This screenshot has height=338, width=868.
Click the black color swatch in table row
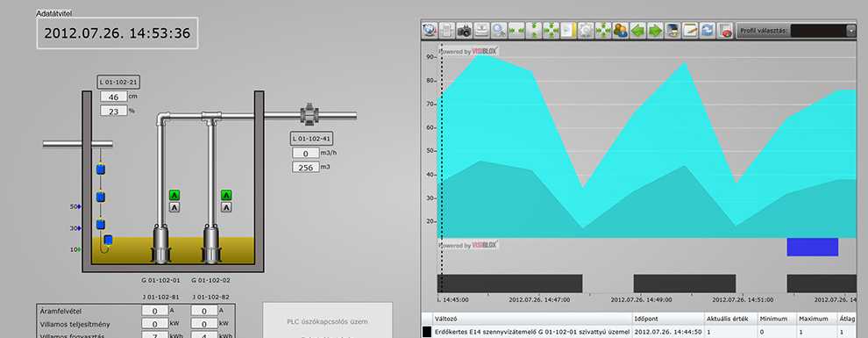pyautogui.click(x=427, y=332)
